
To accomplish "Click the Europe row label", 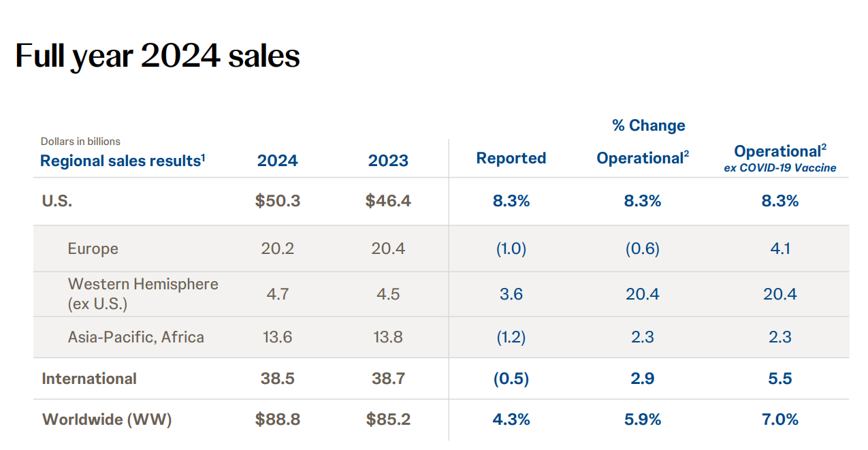I will (93, 248).
